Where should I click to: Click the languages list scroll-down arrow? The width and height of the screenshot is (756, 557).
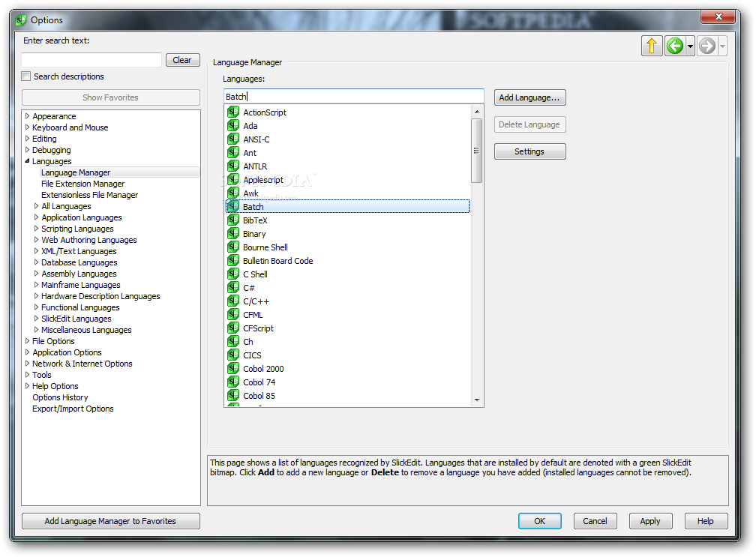477,400
